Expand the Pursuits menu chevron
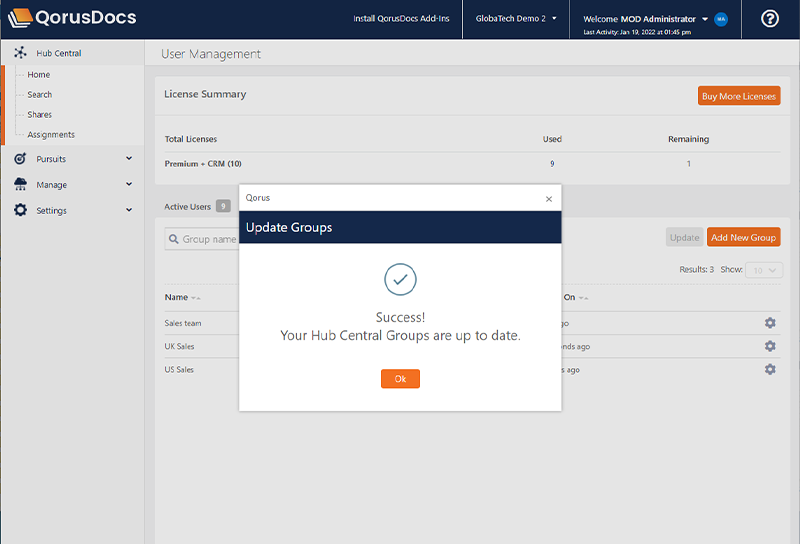Screen dimensions: 800x544 pos(129,158)
